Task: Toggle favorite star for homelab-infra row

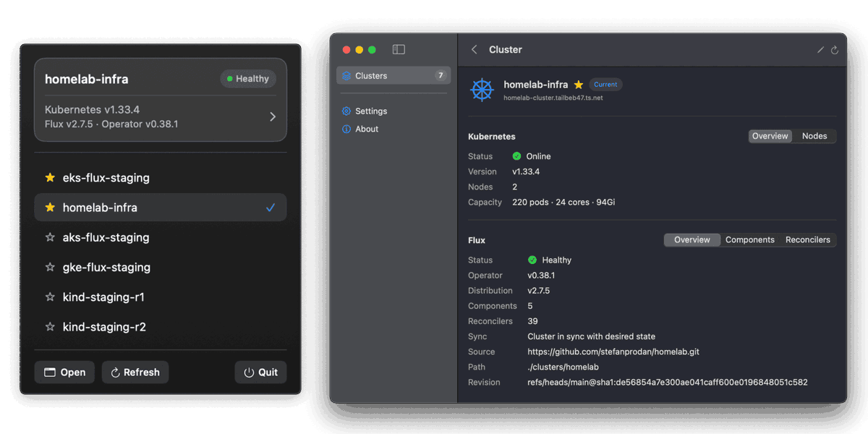Action: [50, 208]
